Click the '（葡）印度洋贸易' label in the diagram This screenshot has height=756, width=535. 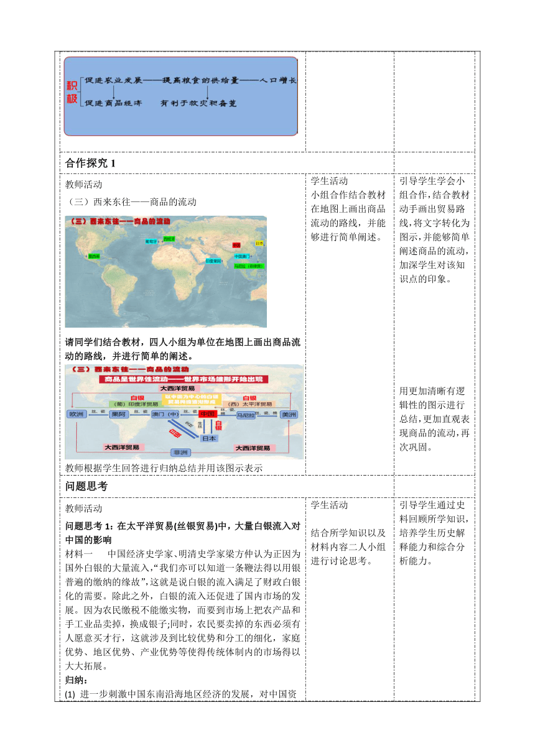[x=134, y=404]
